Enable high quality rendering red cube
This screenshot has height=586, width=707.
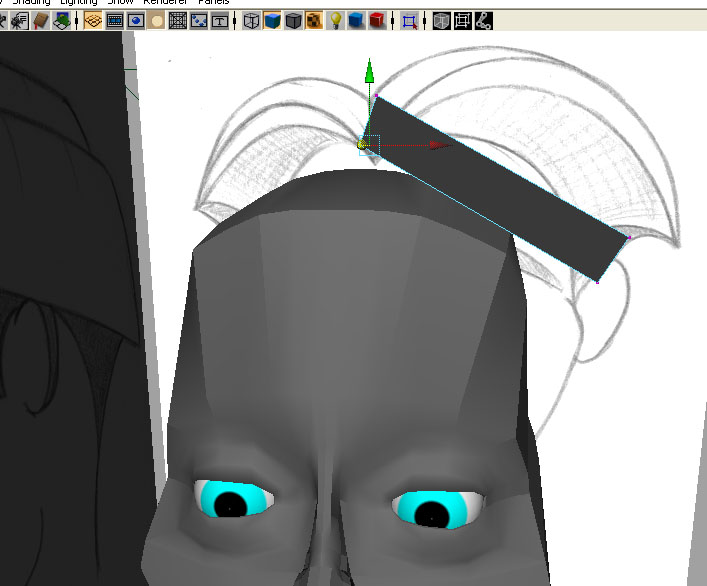[377, 21]
